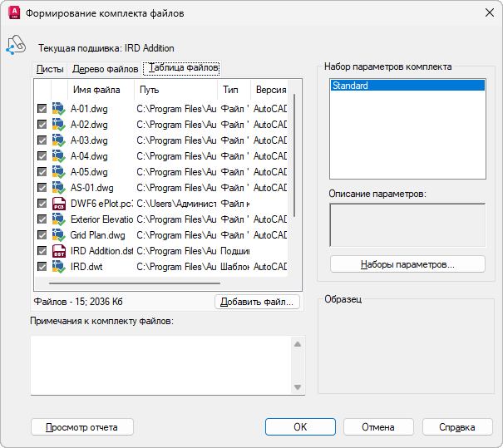Switch to the Листы tab
This screenshot has height=448, width=503.
click(x=50, y=69)
